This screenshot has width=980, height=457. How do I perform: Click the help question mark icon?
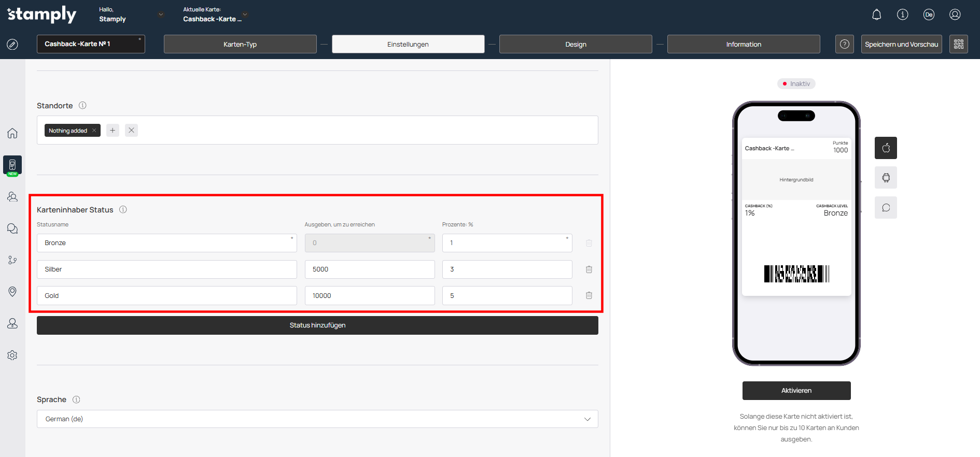point(844,44)
